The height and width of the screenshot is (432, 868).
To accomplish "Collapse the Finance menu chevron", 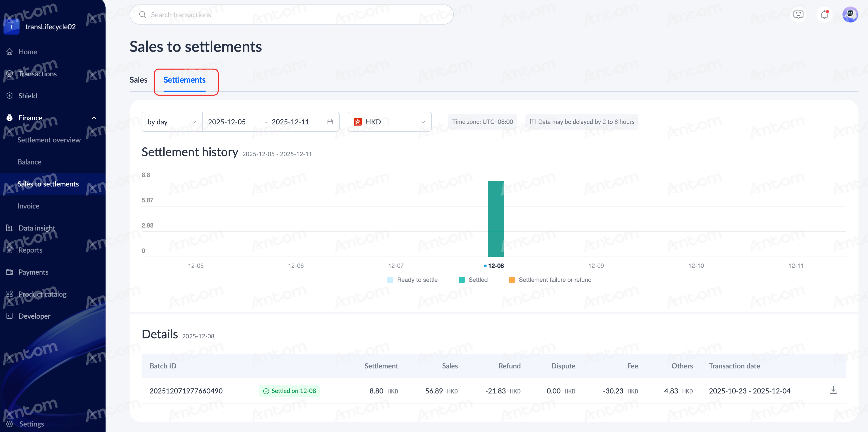I will pos(94,118).
